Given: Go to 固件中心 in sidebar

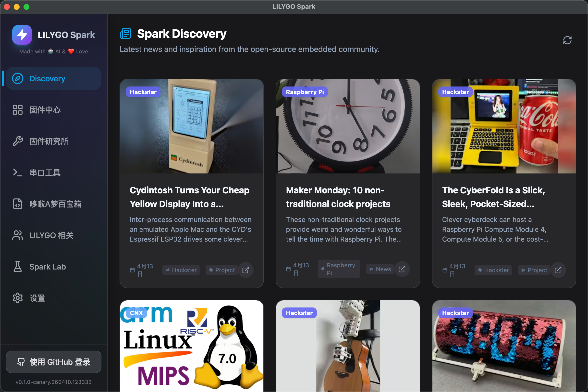Looking at the screenshot, I should 54,110.
